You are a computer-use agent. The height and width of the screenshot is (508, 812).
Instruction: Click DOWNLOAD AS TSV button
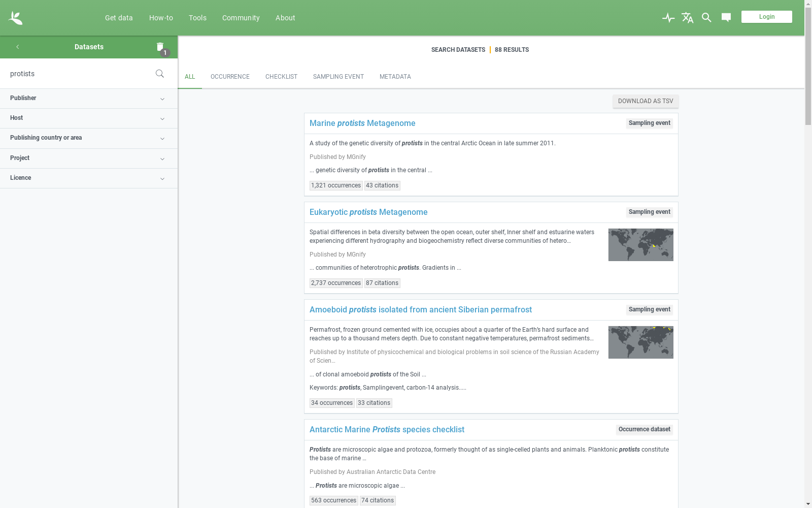(x=646, y=101)
